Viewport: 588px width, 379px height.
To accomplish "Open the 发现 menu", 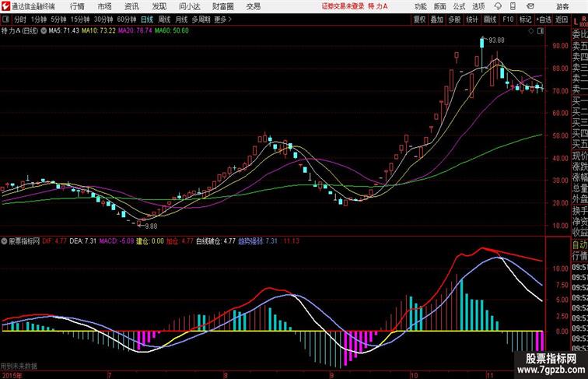I will (159, 6).
